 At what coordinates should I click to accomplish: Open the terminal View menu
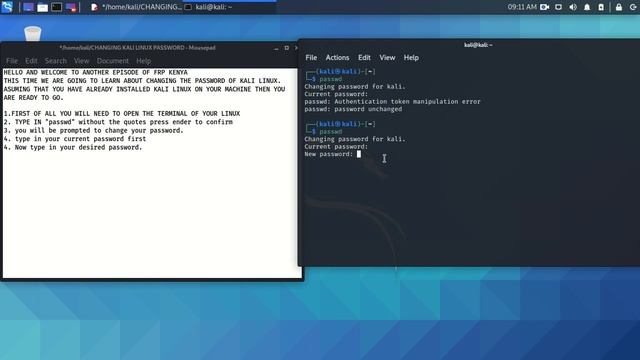click(x=387, y=58)
